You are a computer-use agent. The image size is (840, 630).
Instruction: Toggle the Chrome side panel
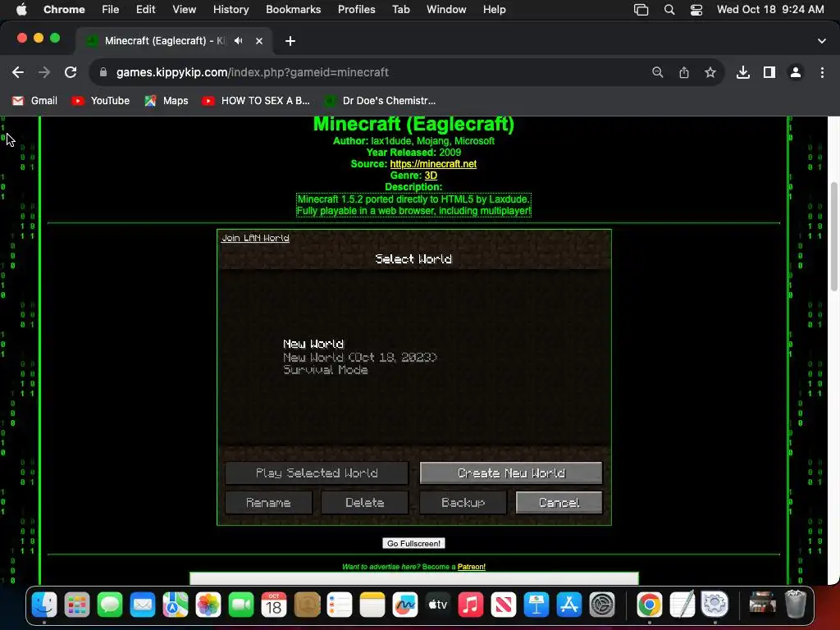point(769,72)
